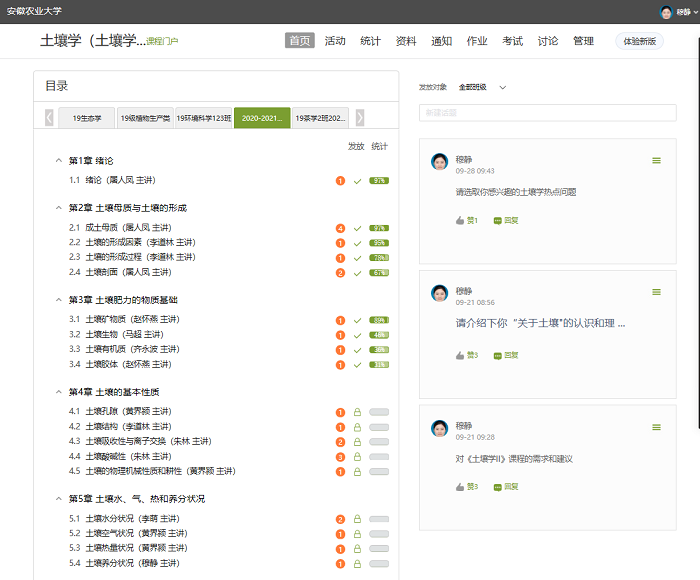Toggle the green checkmark for 1.1 绪论
Viewport: 700px width, 580px height.
point(357,181)
